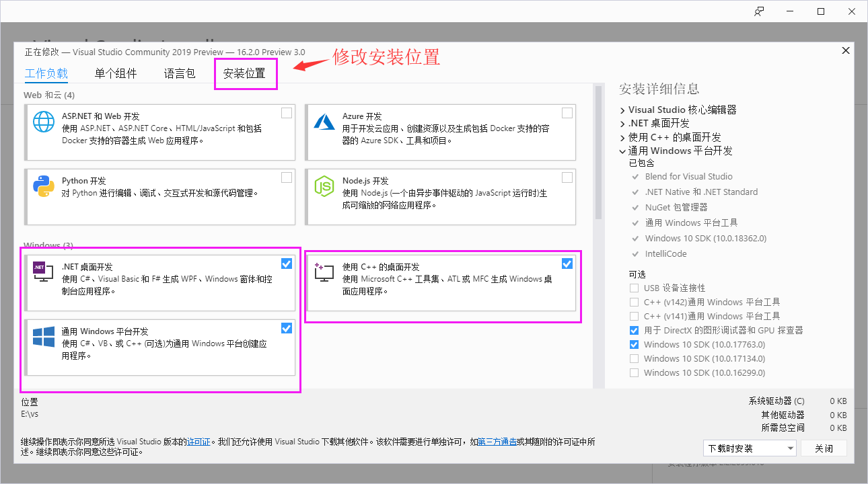Image resolution: width=868 pixels, height=484 pixels.
Task: Uncheck the .NET 桌面开发 workload checkbox
Action: [287, 264]
